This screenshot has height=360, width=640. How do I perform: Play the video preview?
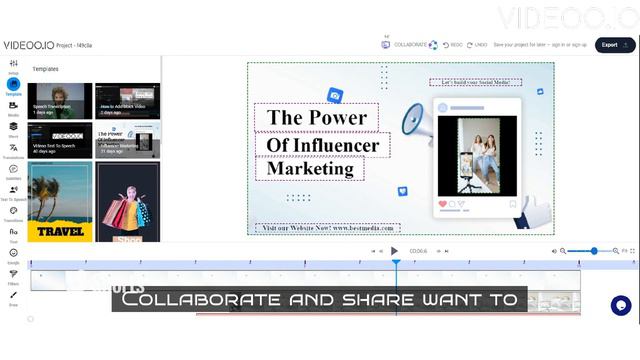(x=394, y=251)
